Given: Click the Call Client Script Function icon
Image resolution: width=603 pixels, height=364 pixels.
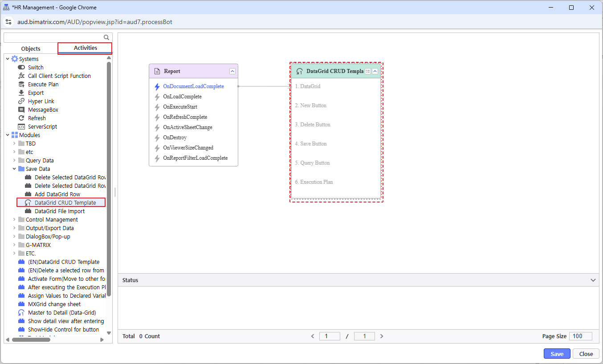Looking at the screenshot, I should tap(21, 76).
